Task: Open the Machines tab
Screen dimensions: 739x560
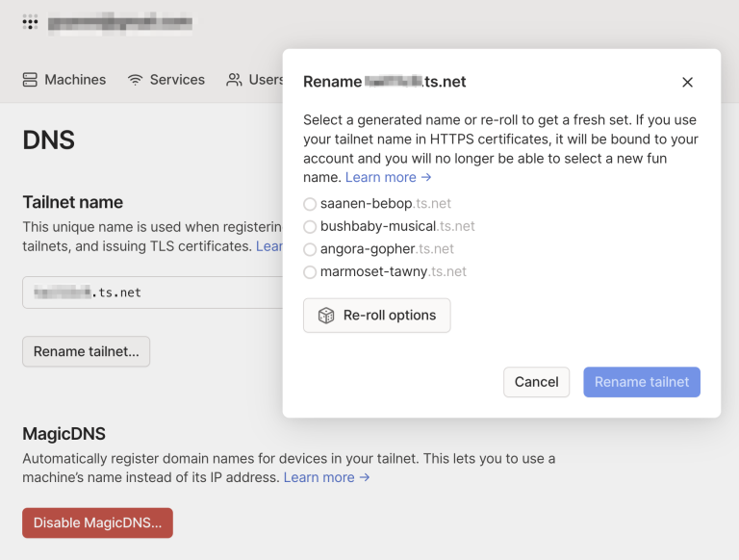Action: pyautogui.click(x=64, y=80)
